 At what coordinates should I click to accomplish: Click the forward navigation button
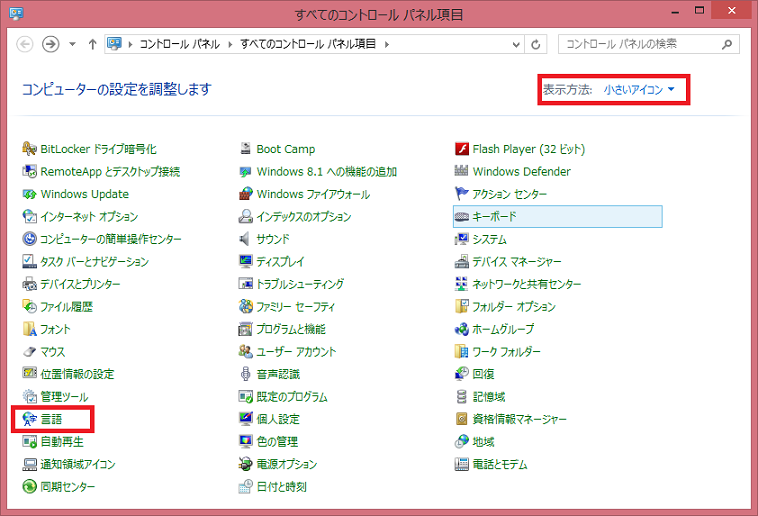pos(50,44)
